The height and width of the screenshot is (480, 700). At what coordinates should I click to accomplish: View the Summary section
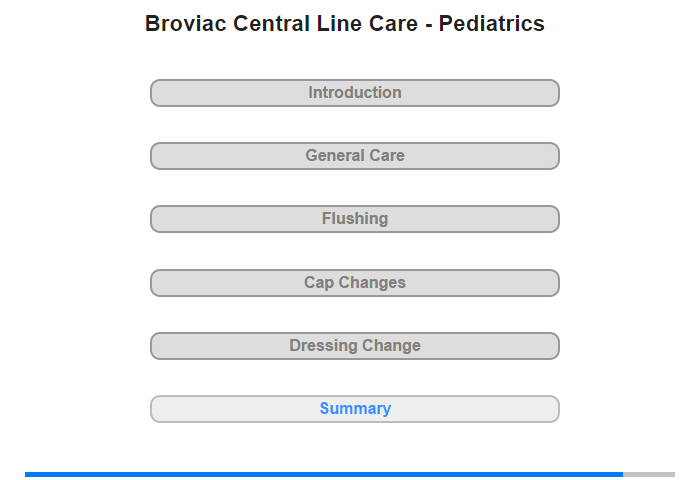(354, 409)
